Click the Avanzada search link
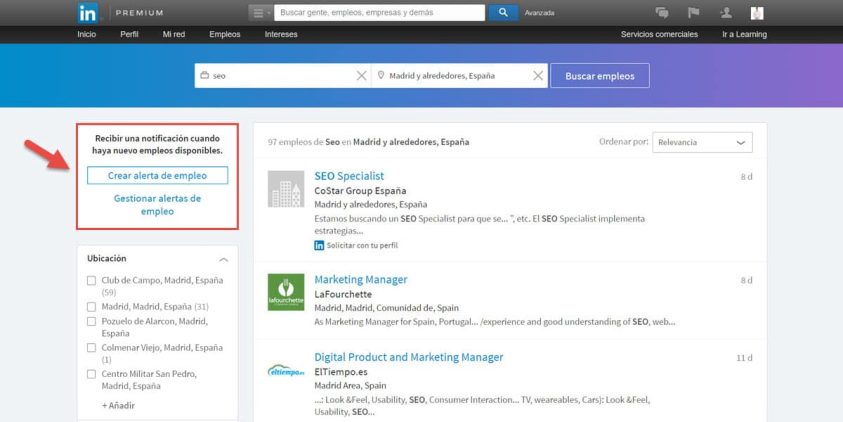The height and width of the screenshot is (422, 843). click(539, 13)
